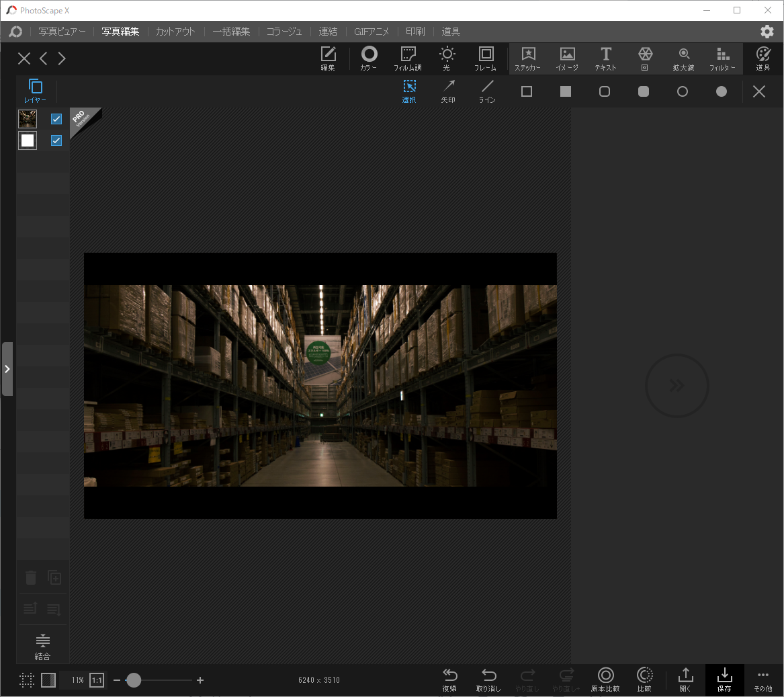Pick the outlined rounded rectangle shape

click(605, 91)
